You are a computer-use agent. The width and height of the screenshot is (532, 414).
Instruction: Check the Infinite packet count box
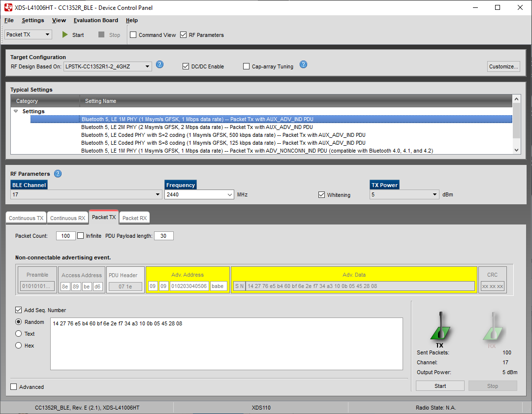point(80,235)
